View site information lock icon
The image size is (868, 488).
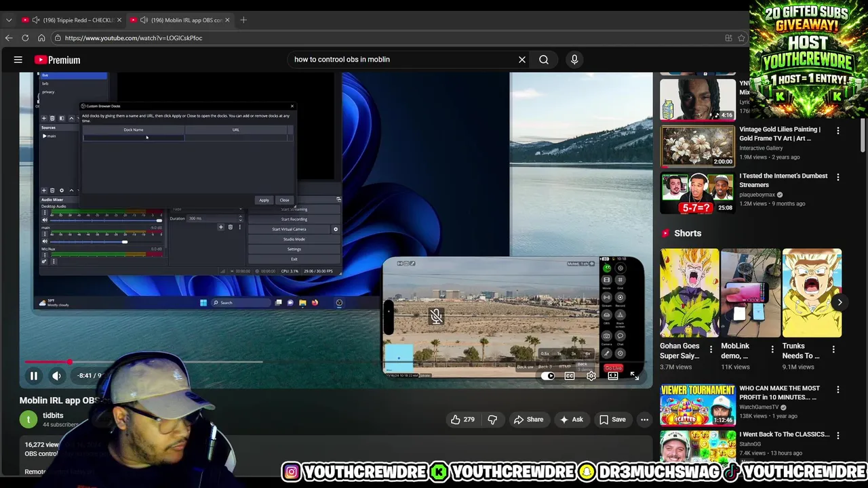(58, 38)
